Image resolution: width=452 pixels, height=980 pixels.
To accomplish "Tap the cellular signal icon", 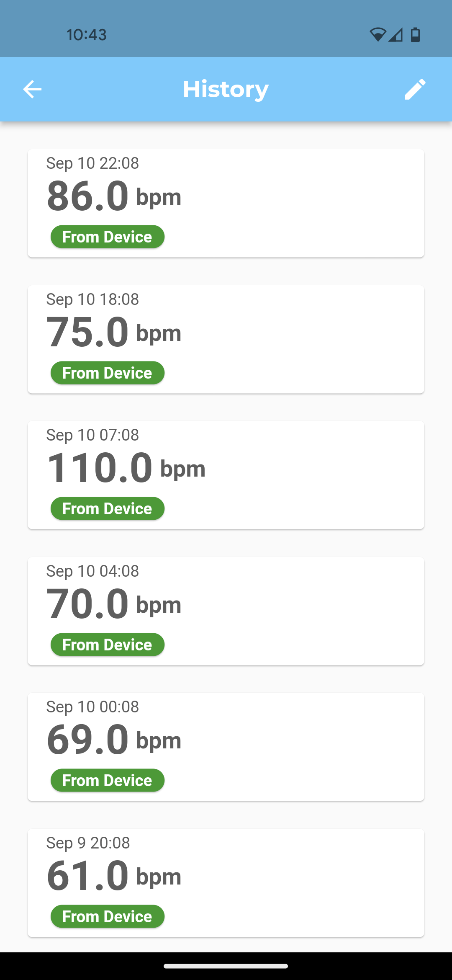I will point(395,35).
